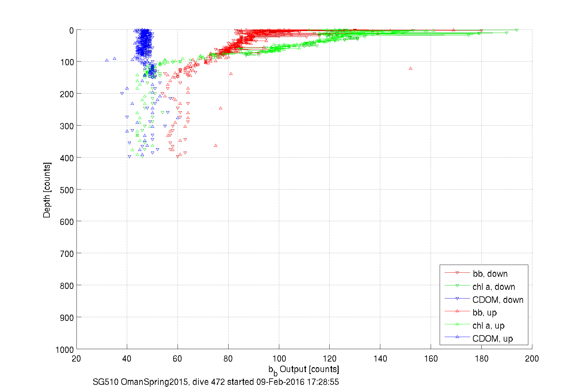Image resolution: width=588 pixels, height=392 pixels.
Task: Click the y-axis tick label 400
Action: point(67,158)
